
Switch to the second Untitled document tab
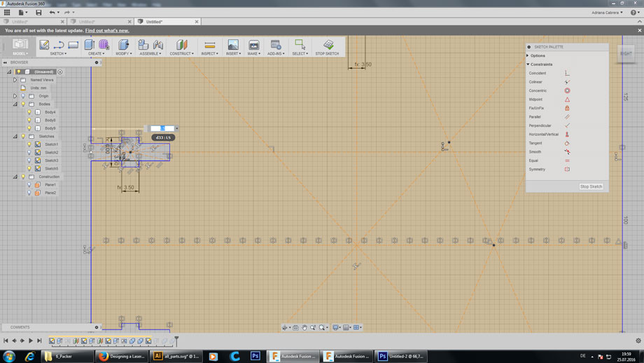click(101, 22)
